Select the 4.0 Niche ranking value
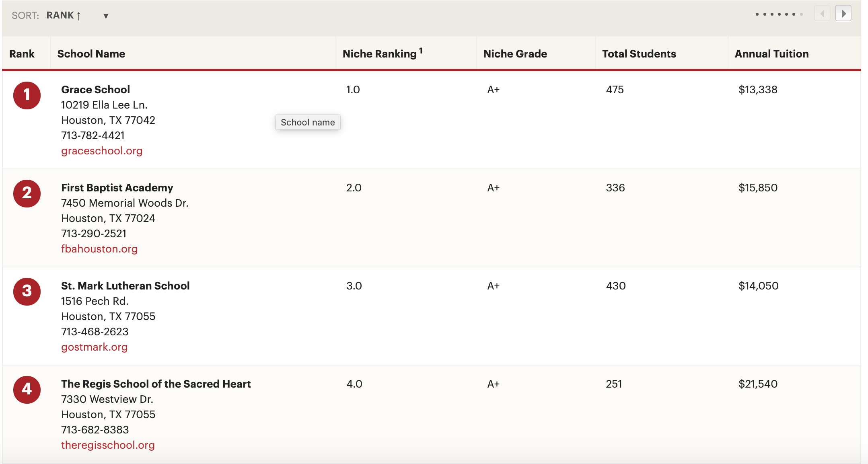 point(354,384)
